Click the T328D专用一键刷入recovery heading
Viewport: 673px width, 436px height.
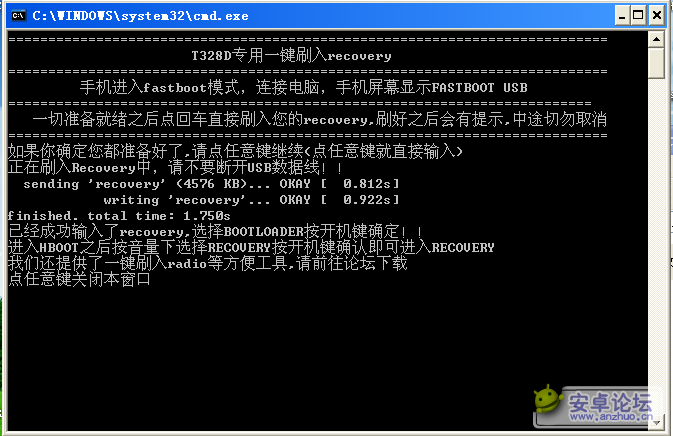(291, 56)
